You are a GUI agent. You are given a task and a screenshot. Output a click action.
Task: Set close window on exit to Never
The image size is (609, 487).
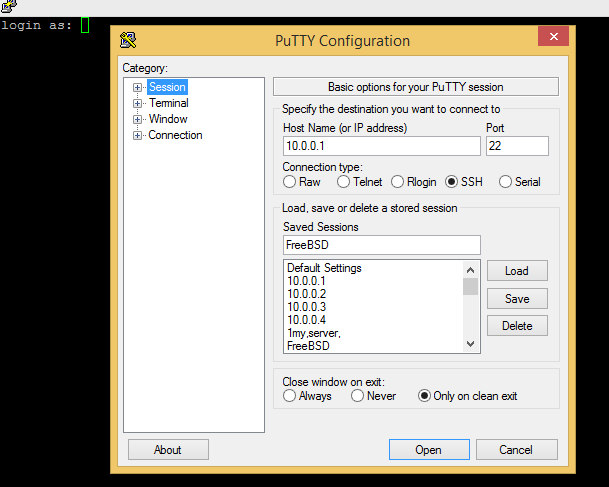[x=373, y=396]
